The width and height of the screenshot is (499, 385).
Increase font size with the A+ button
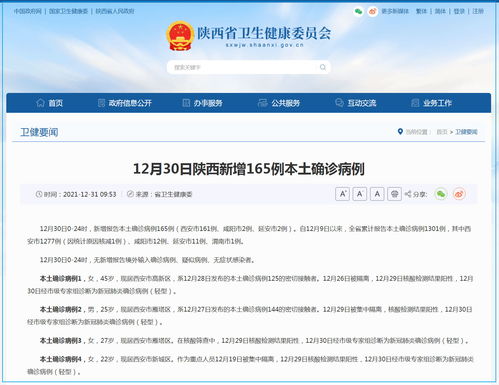pyautogui.click(x=342, y=194)
